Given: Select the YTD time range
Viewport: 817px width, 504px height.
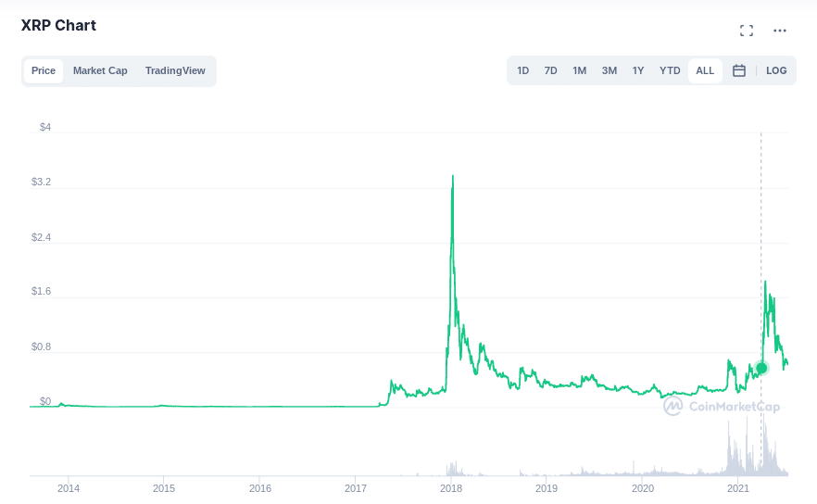Looking at the screenshot, I should click(x=670, y=70).
